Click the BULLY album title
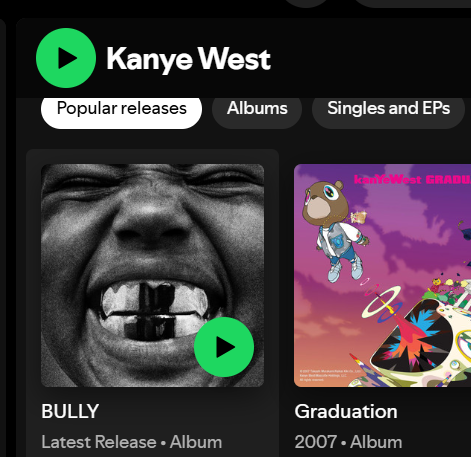471x457 pixels. point(70,411)
